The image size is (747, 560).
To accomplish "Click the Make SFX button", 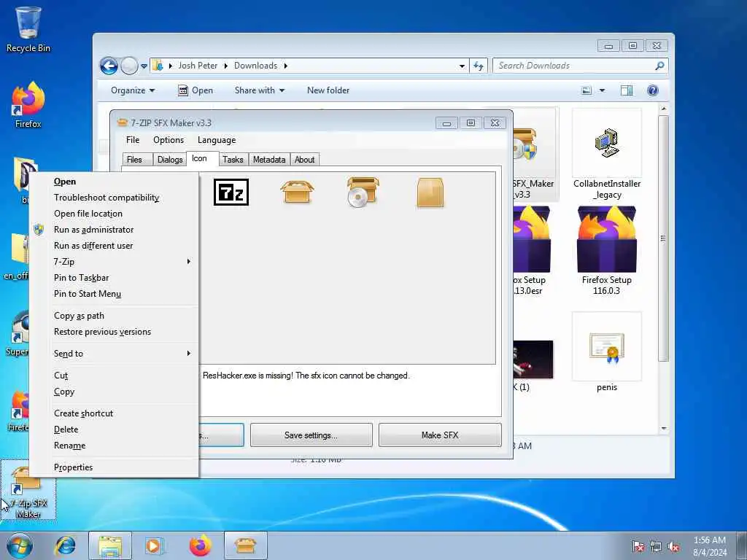I will point(440,435).
